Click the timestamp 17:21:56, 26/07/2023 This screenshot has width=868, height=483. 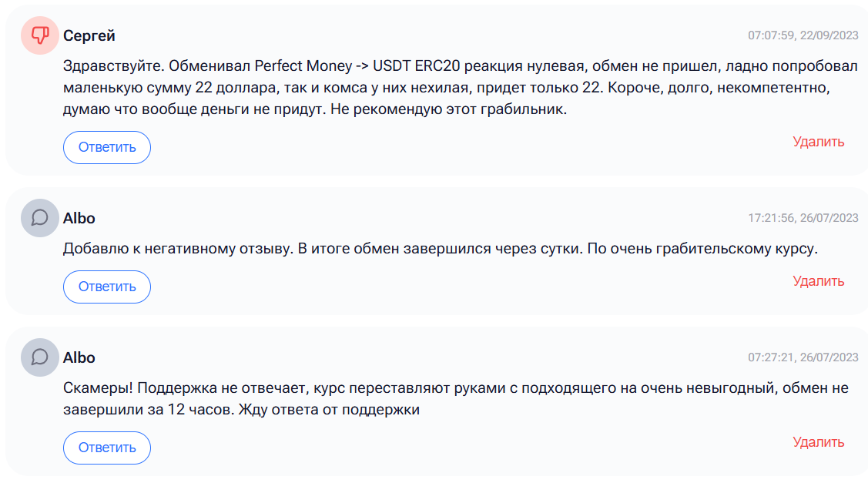(803, 218)
